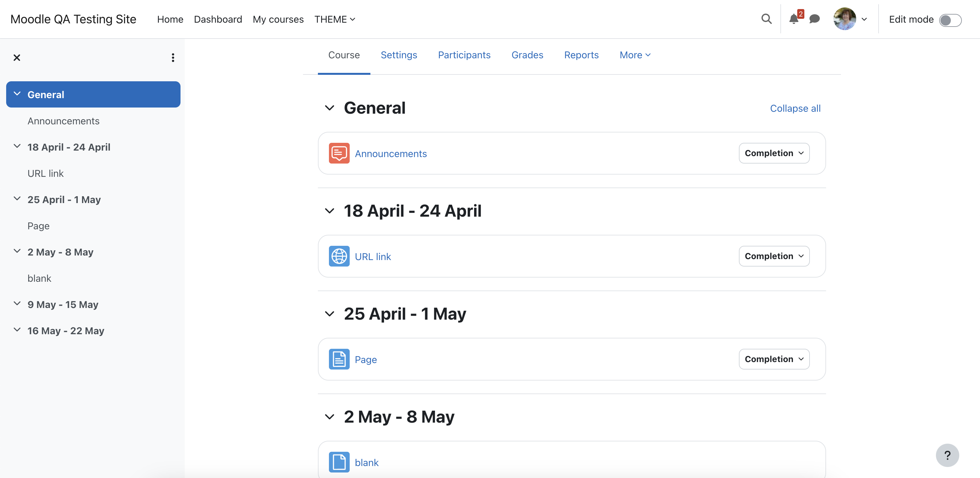Screen dimensions: 980x478
Task: Collapse 25 April - 1 May in sidebar
Action: click(17, 199)
